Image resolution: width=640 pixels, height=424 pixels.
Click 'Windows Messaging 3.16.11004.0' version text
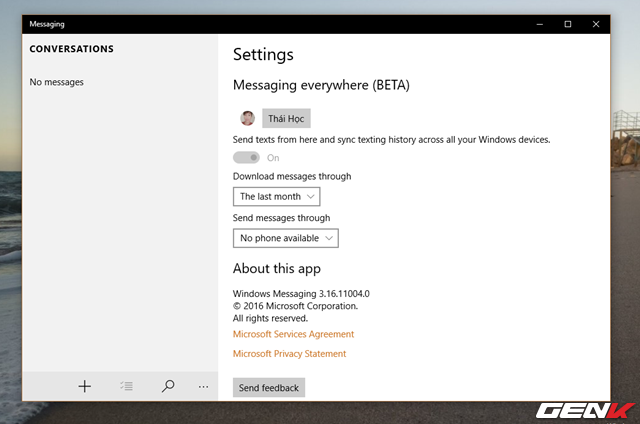(x=301, y=294)
